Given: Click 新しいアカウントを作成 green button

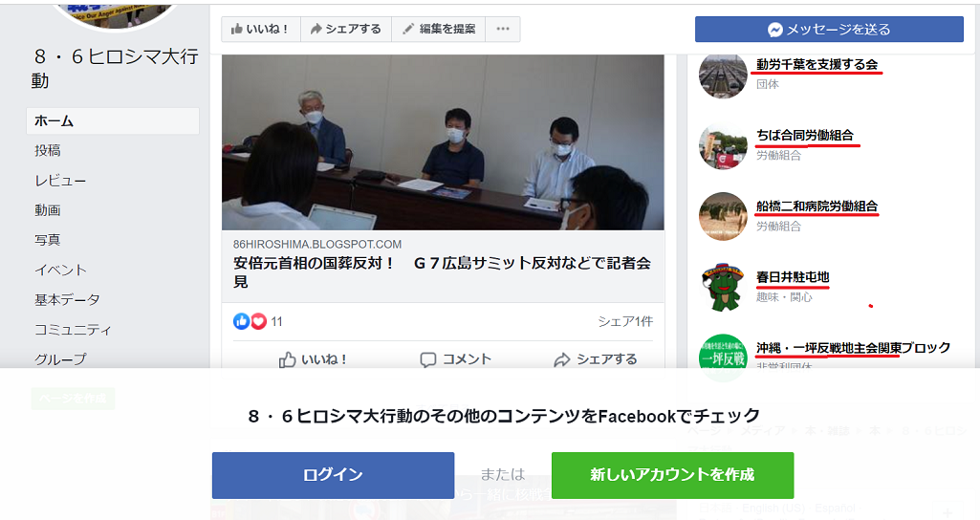Looking at the screenshot, I should (x=672, y=475).
